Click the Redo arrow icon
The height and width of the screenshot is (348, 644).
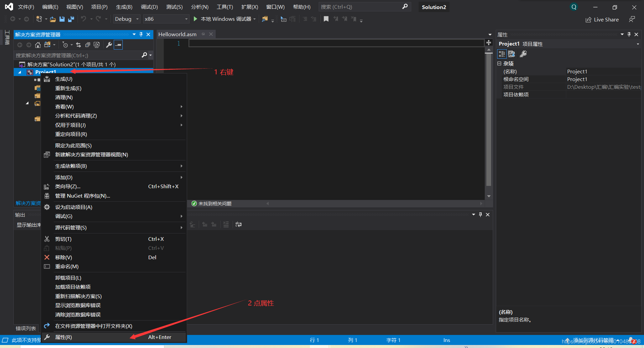coord(98,19)
